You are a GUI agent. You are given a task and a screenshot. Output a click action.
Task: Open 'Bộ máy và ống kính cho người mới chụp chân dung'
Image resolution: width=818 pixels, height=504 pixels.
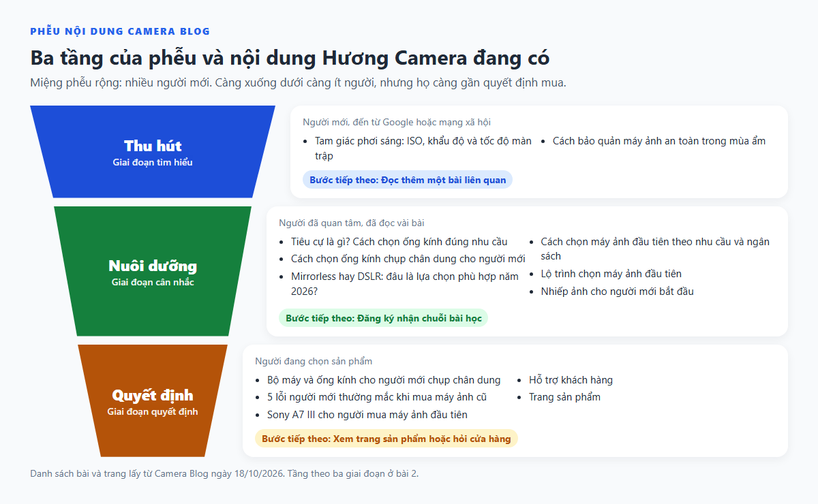tap(384, 380)
